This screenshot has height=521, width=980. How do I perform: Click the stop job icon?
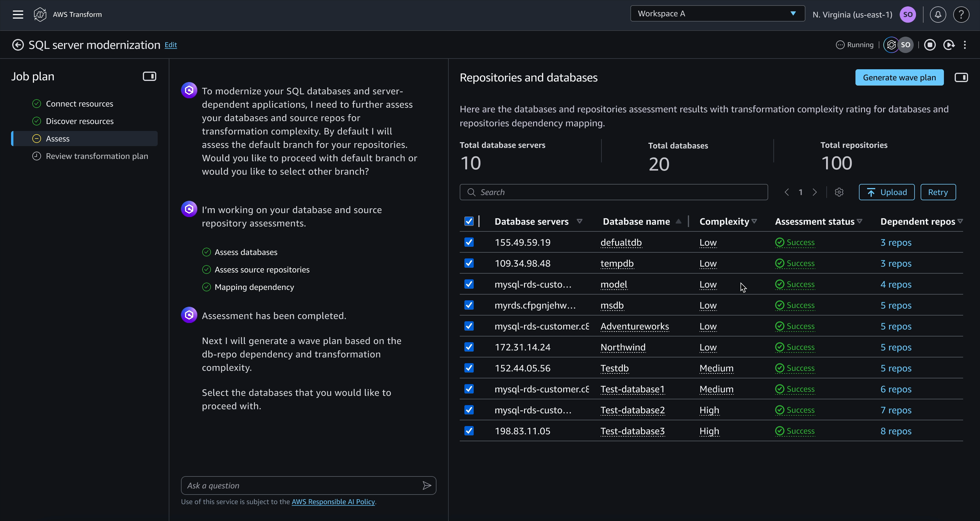(x=930, y=45)
